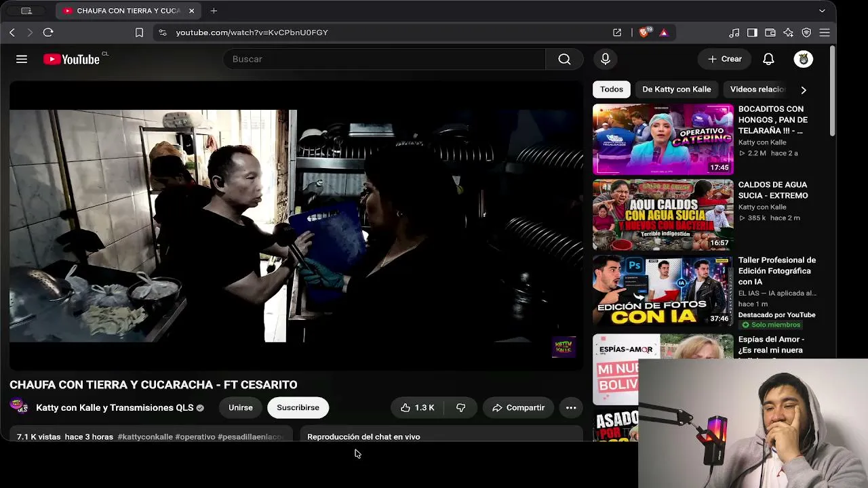Click the search magnifier button
This screenshot has height=488, width=868.
[564, 59]
